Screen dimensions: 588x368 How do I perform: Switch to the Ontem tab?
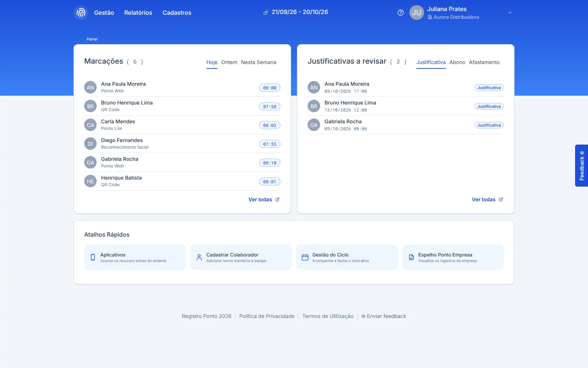coord(229,62)
